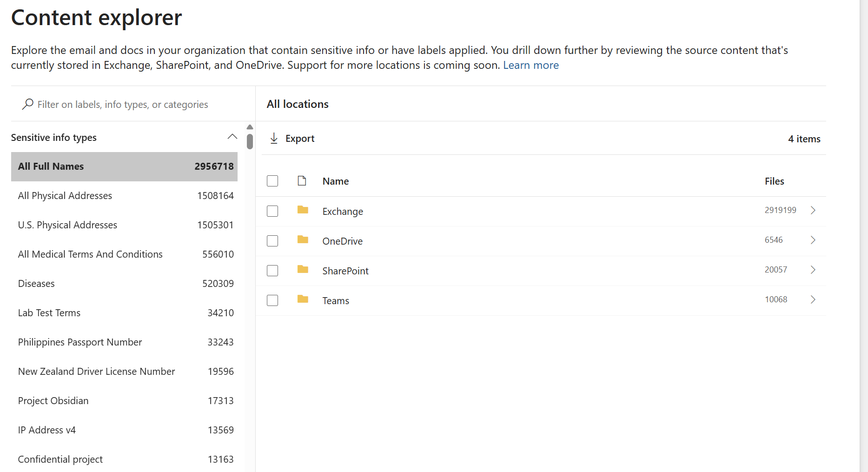Check the Exchange row checkbox
Viewport: 868px width, 472px height.
(x=272, y=211)
